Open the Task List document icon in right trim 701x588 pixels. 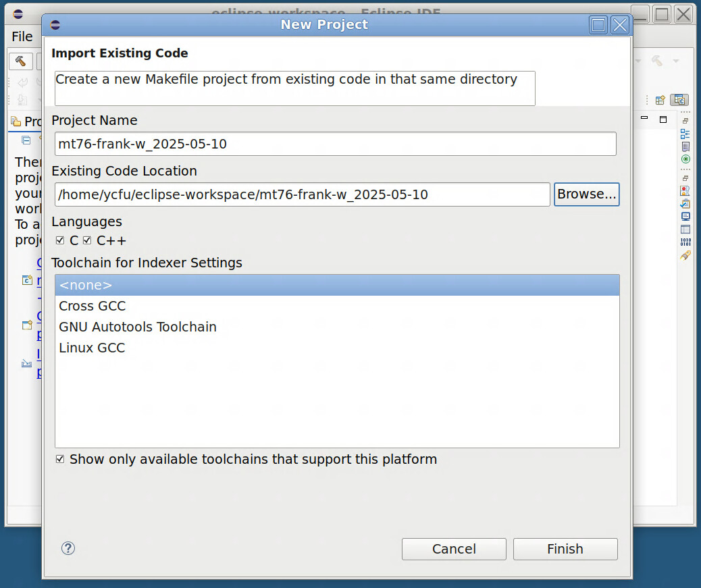685,146
